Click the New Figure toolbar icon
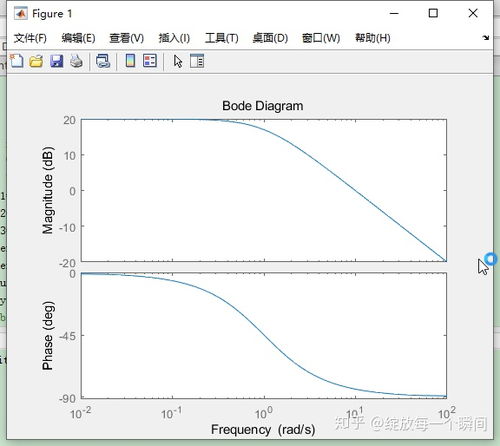This screenshot has width=500, height=446. tap(17, 61)
